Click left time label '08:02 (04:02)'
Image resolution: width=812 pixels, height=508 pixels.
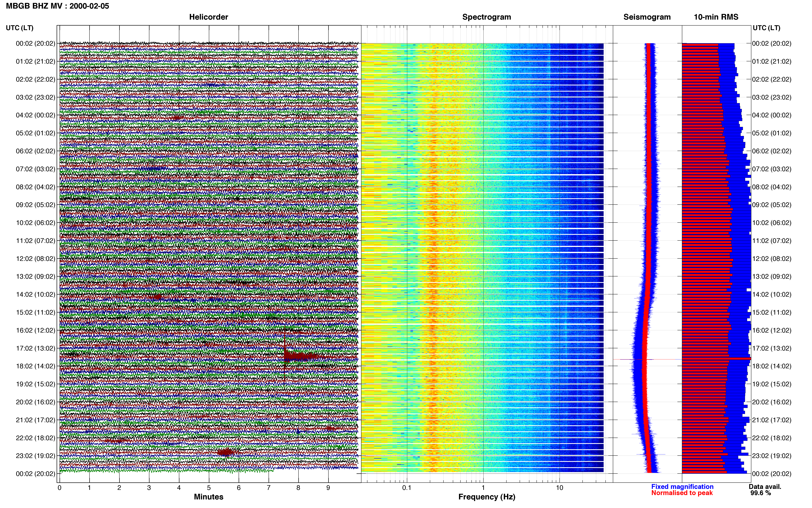(36, 187)
